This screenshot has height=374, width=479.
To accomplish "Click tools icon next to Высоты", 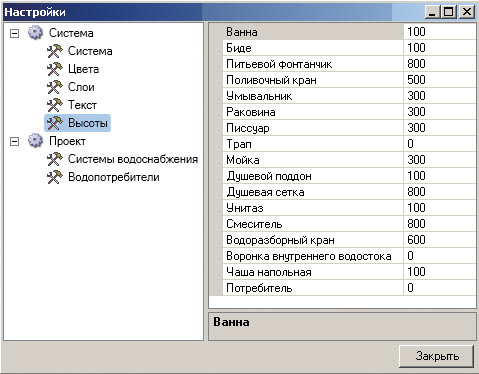I will pos(54,123).
